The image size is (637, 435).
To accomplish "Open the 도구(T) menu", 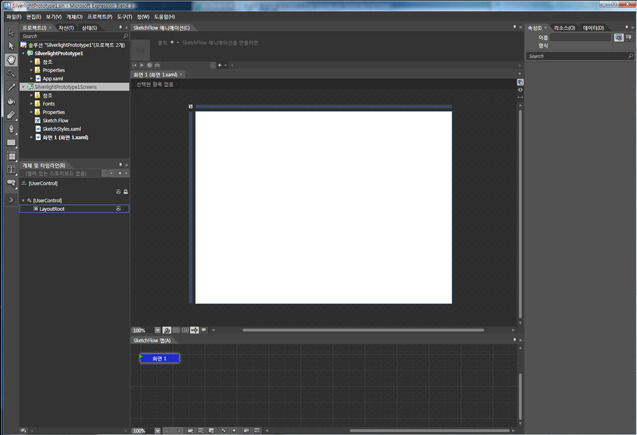I will [x=124, y=17].
